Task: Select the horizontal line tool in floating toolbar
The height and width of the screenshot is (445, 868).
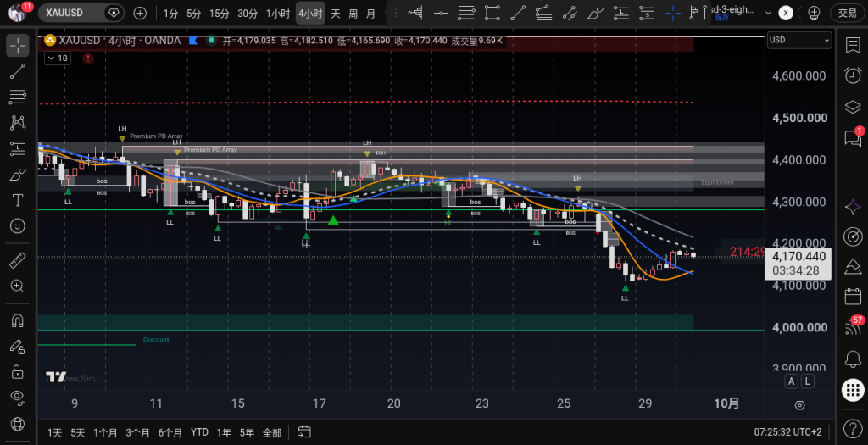Action: 441,13
